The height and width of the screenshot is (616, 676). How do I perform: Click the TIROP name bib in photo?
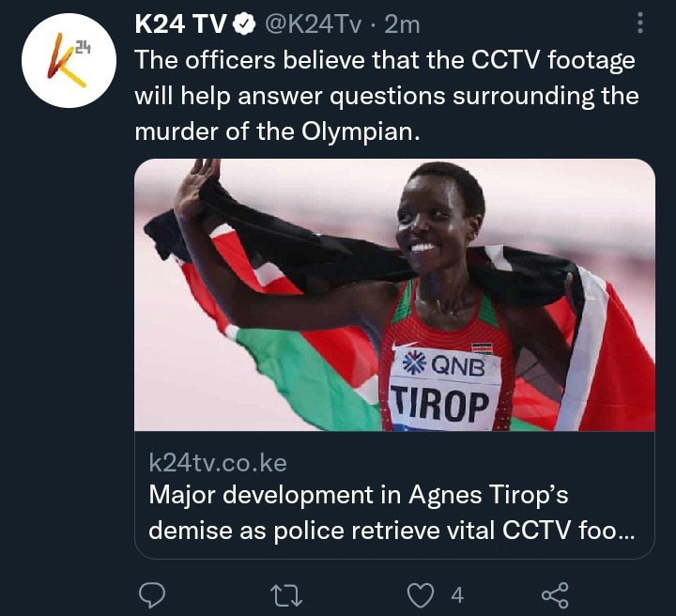click(x=440, y=406)
